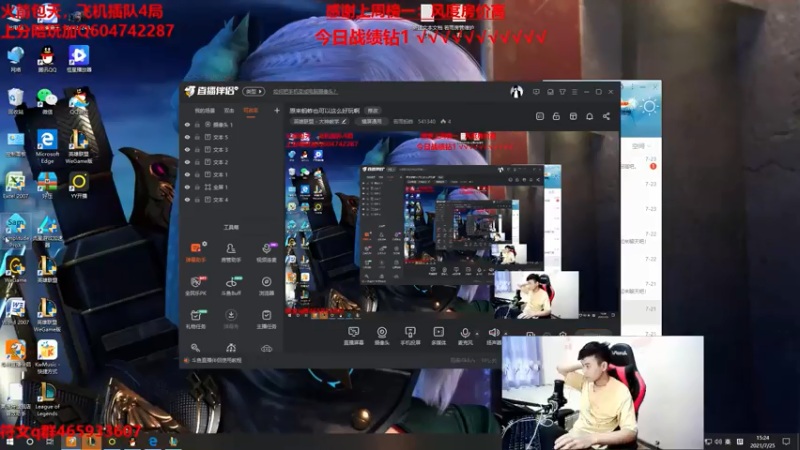Click the Edge icon on the taskbar
The height and width of the screenshot is (450, 800).
[x=153, y=442]
